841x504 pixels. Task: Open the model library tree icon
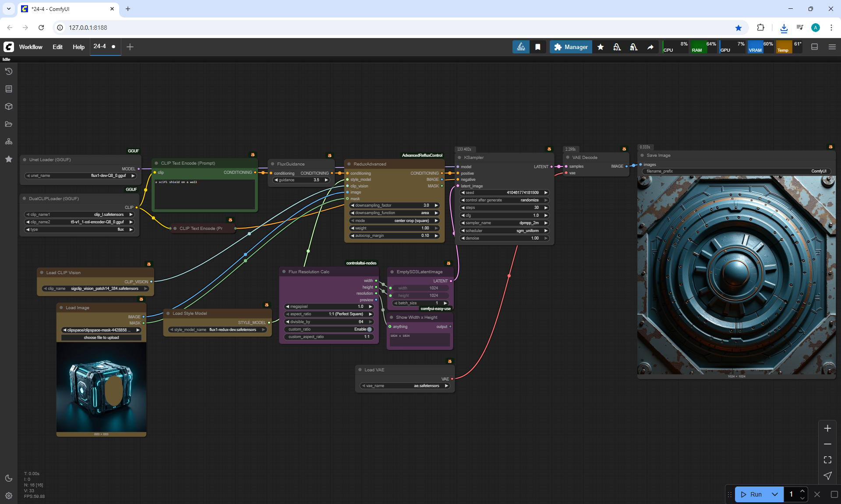pos(9,141)
